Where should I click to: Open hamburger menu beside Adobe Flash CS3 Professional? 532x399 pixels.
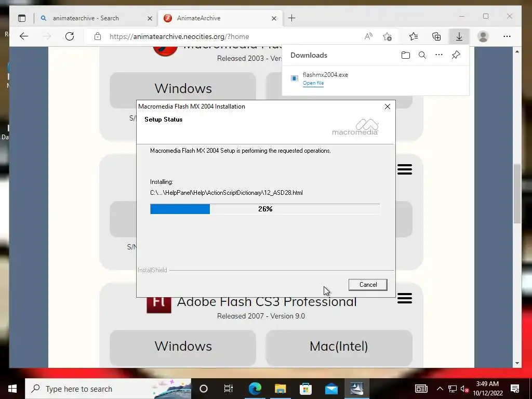pos(404,298)
